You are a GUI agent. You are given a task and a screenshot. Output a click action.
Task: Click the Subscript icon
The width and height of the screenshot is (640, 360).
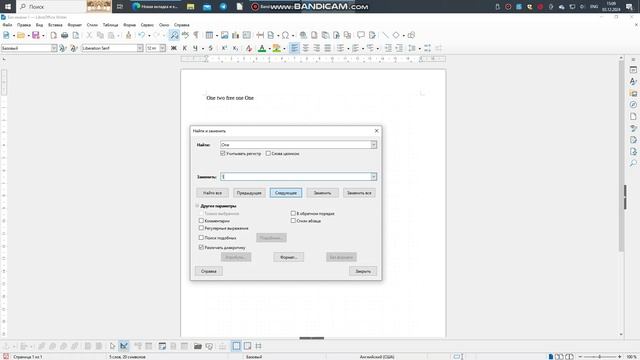point(235,48)
